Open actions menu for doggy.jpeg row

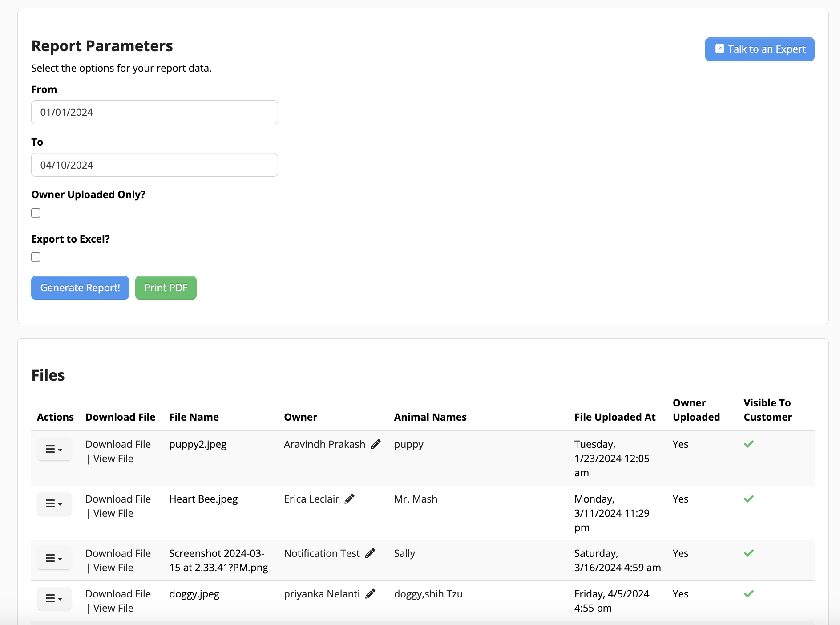click(54, 598)
